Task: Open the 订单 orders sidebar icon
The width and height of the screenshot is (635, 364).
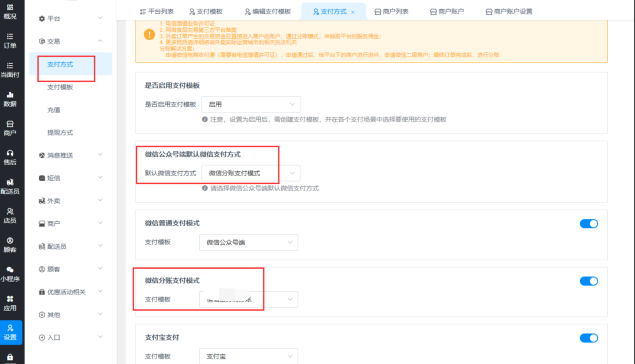Action: pyautogui.click(x=10, y=41)
